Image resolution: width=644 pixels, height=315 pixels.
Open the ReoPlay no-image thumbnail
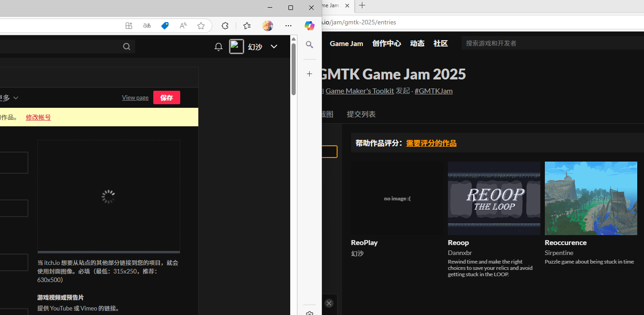pos(397,198)
